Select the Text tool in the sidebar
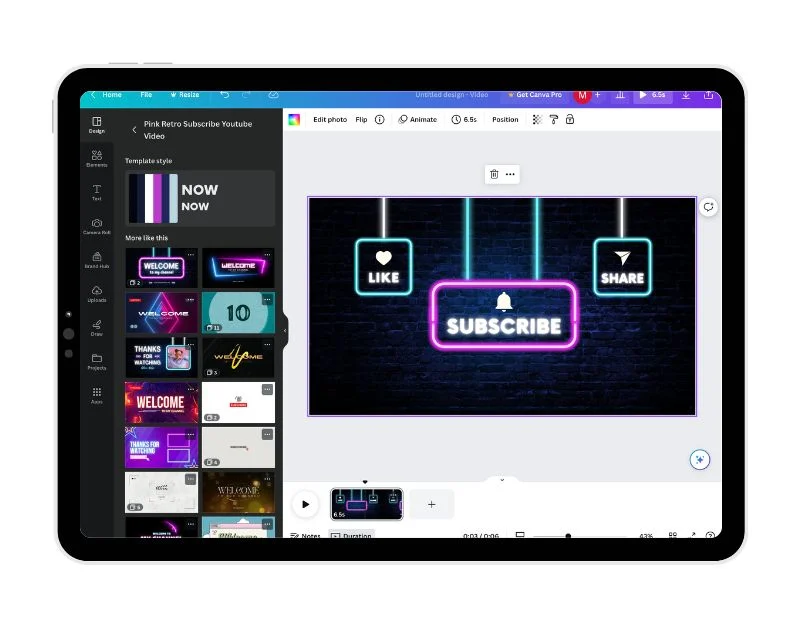The image size is (800, 625). [x=97, y=192]
